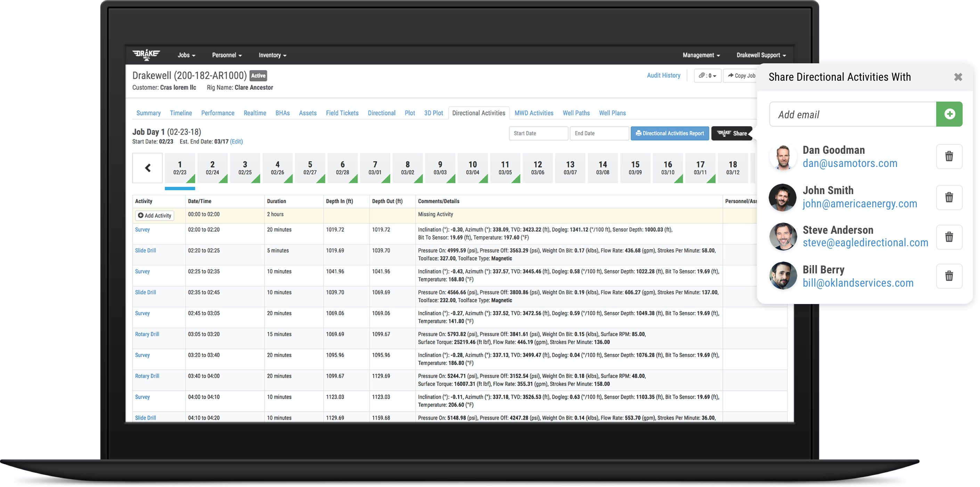The height and width of the screenshot is (487, 980).
Task: Select job day 13 (03/07)
Action: tap(570, 168)
